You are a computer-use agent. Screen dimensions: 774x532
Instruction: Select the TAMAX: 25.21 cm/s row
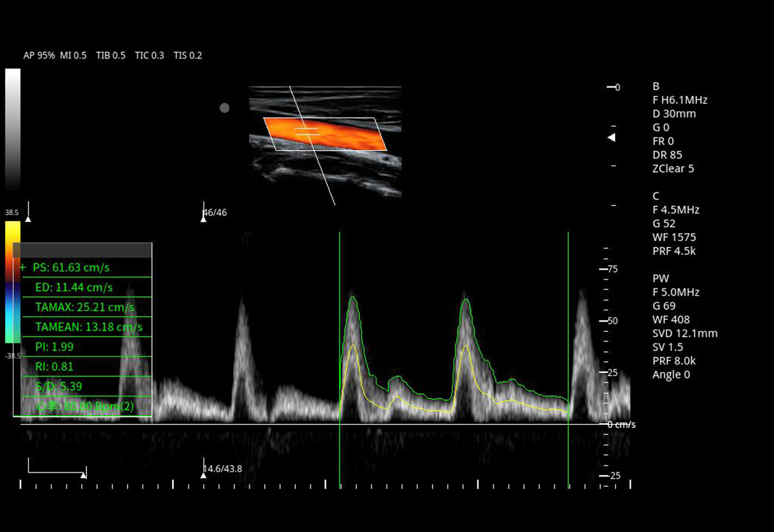pos(85,307)
